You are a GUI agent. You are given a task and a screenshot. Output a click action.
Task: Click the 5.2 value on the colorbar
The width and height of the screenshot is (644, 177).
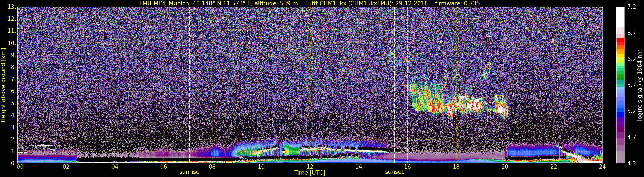coord(632,111)
